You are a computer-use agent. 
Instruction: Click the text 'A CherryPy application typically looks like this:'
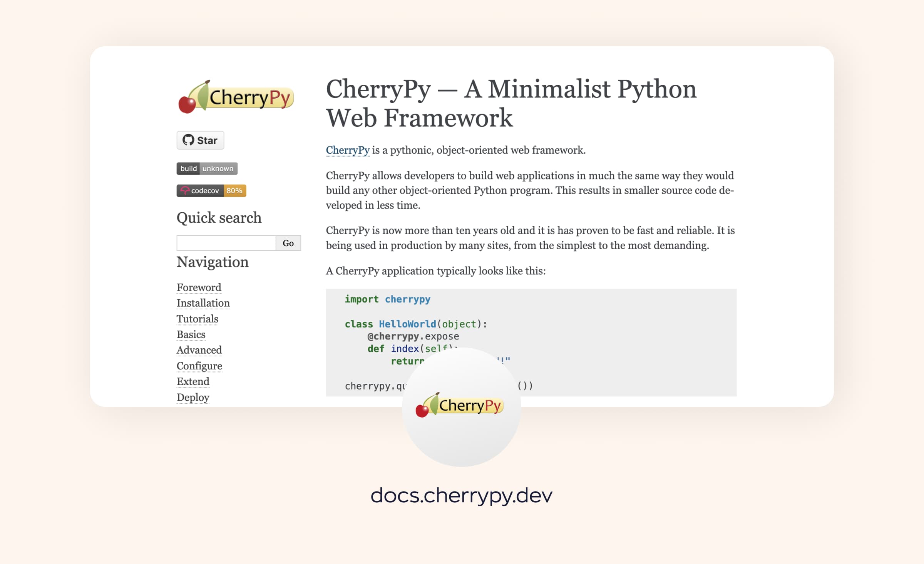[436, 271]
